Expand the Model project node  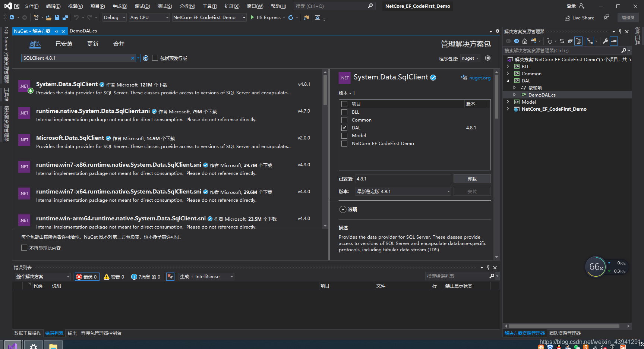click(508, 102)
